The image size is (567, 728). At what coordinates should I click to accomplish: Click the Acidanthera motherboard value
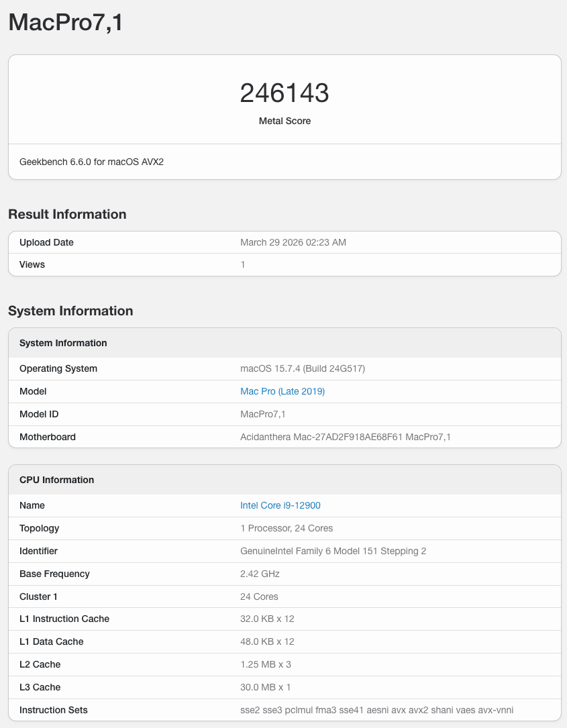(345, 437)
